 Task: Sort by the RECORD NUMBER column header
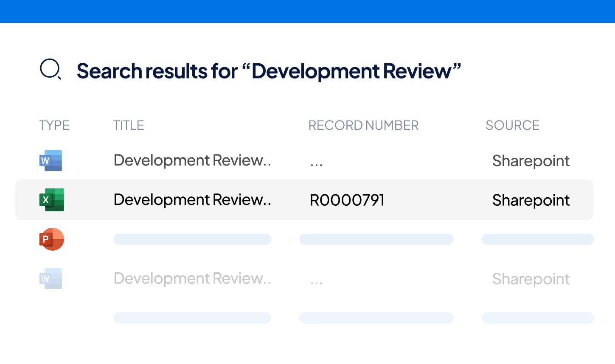363,126
